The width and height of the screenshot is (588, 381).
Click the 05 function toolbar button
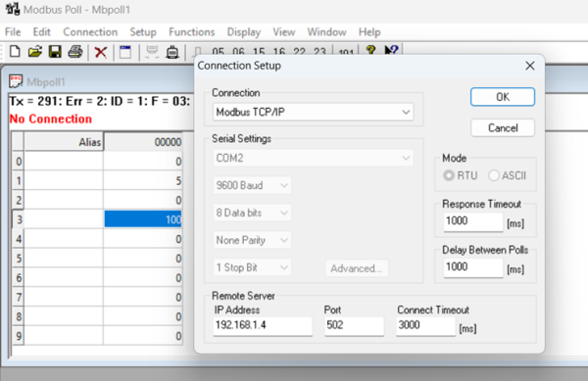click(218, 51)
